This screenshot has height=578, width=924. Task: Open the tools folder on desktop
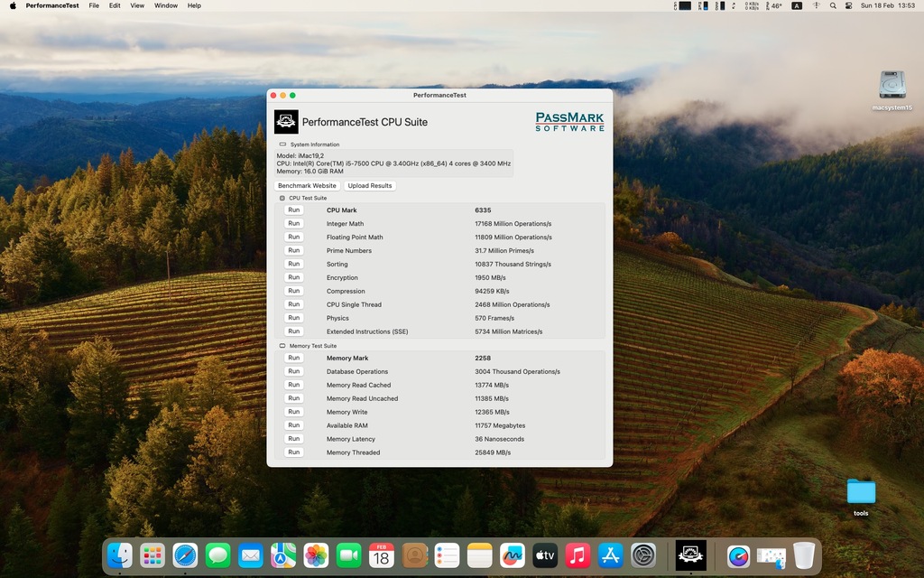tap(861, 492)
